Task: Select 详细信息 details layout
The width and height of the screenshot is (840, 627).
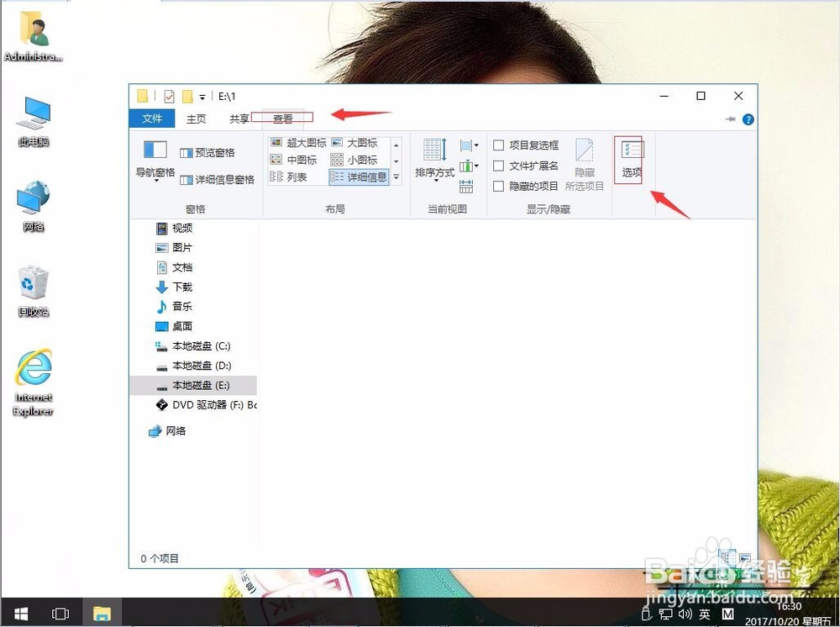Action: (359, 177)
